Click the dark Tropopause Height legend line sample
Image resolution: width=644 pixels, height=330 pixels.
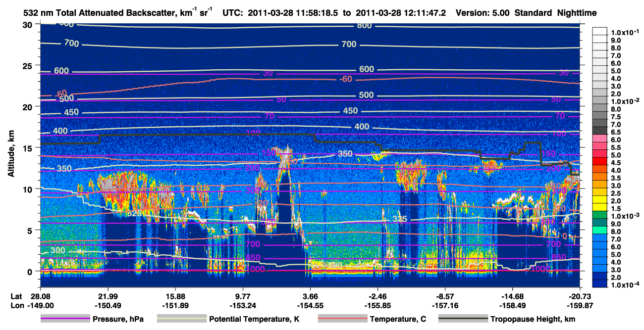point(463,319)
